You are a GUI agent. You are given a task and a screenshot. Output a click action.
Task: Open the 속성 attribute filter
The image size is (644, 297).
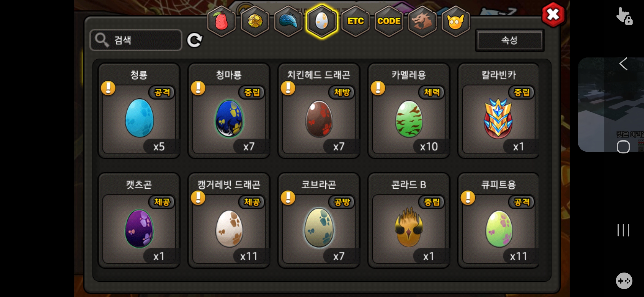pos(510,40)
